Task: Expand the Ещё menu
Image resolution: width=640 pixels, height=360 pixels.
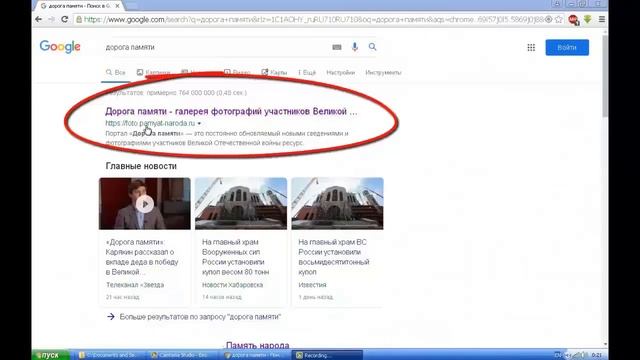Action: click(x=307, y=73)
